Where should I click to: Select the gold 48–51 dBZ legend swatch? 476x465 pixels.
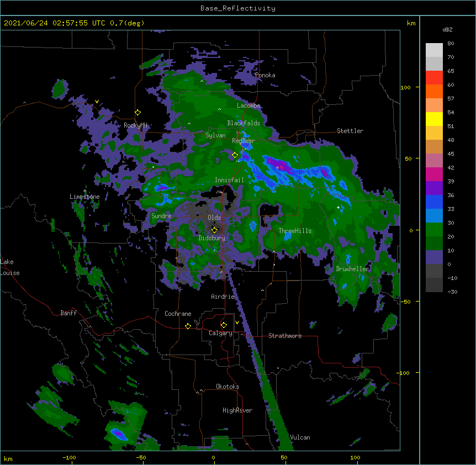pos(434,133)
